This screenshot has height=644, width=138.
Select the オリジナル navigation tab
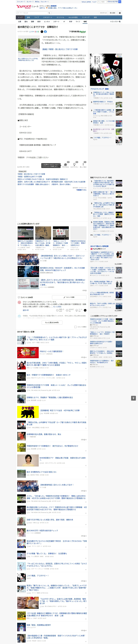(60, 17)
